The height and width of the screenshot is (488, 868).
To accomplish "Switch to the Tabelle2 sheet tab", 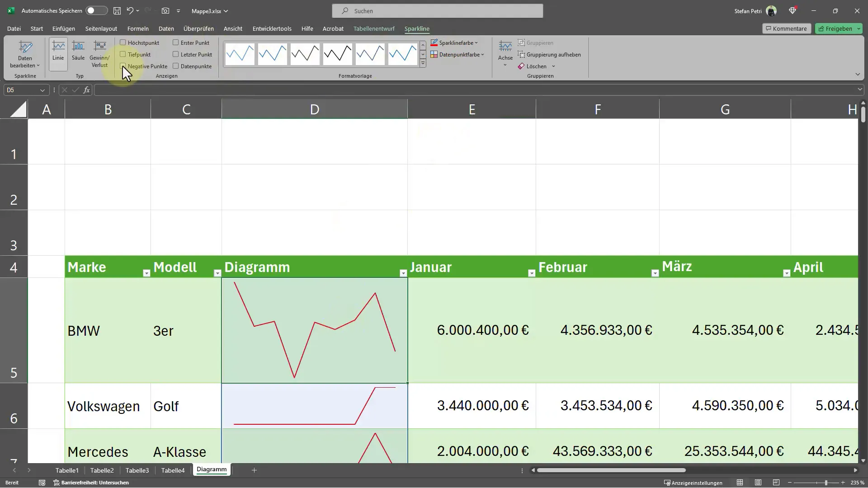I will 102,470.
